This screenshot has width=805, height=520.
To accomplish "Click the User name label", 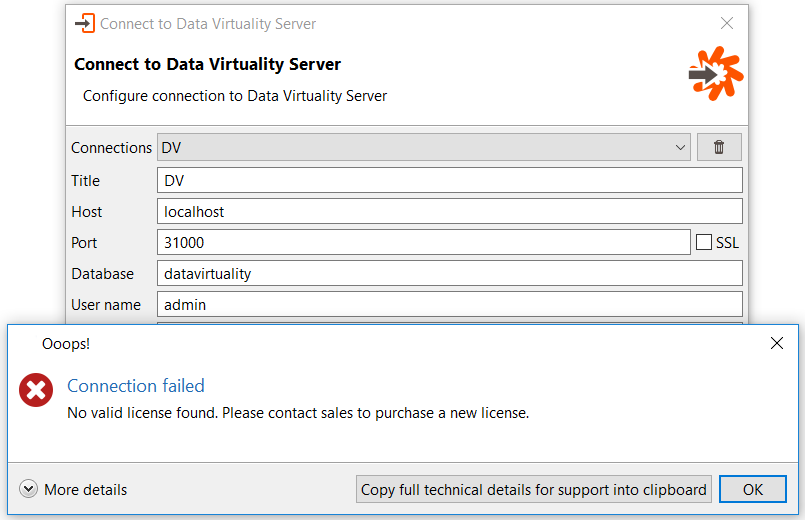I will point(106,305).
